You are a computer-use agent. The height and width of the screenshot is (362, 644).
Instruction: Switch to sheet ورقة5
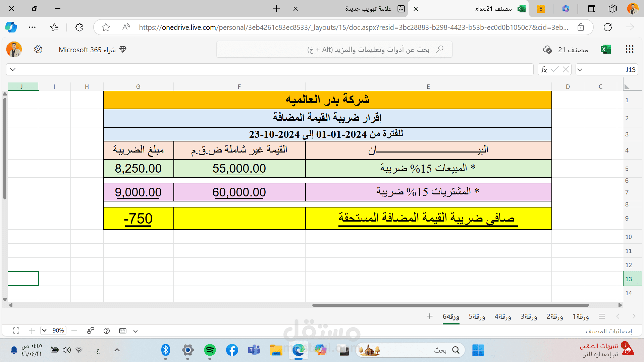coord(477,316)
